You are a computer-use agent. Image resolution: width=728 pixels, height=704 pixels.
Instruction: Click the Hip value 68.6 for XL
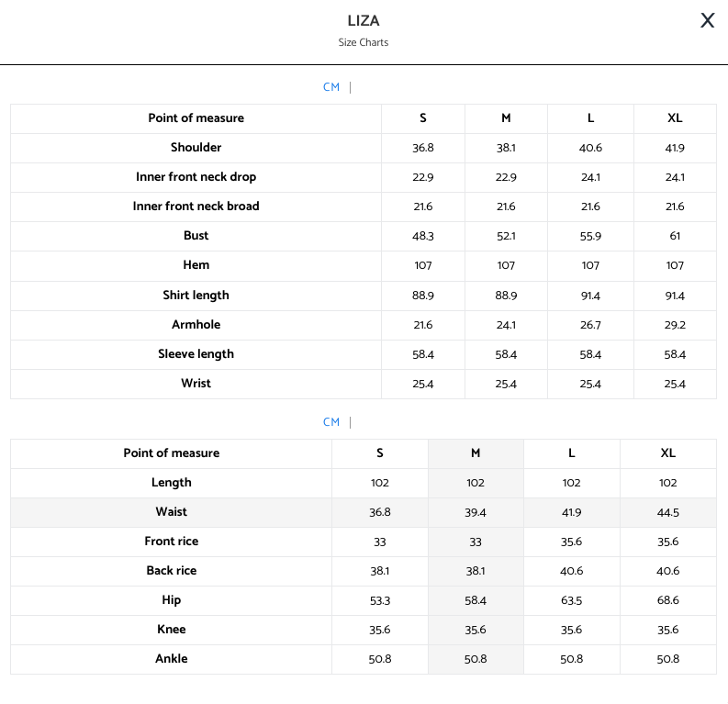667,600
